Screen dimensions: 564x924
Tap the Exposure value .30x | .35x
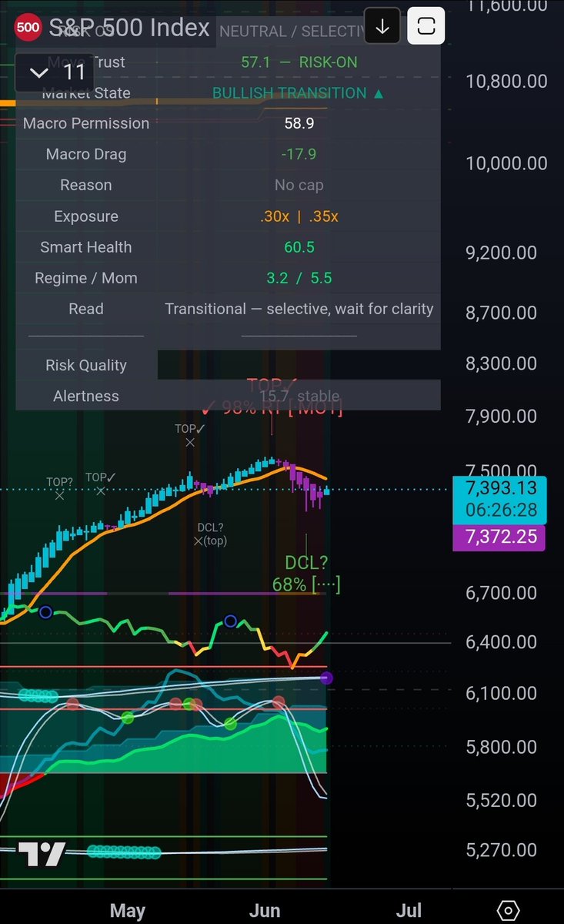tap(299, 216)
